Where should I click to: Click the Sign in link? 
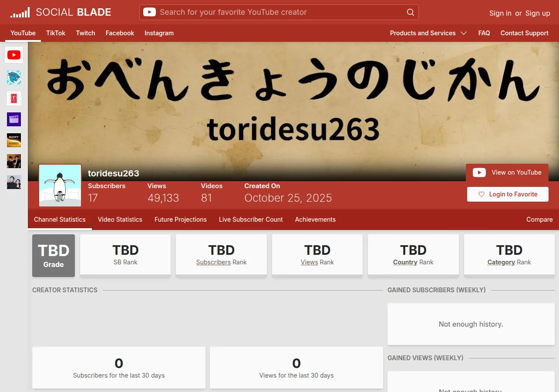point(500,13)
